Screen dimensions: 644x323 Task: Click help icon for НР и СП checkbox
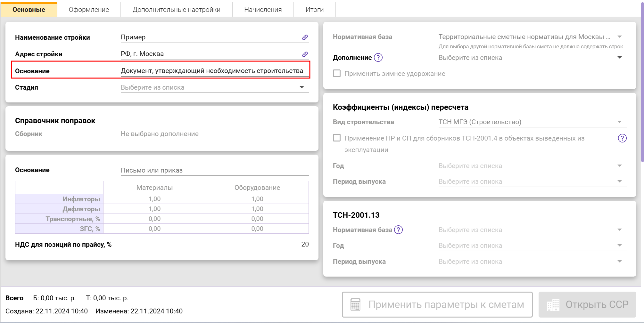622,138
